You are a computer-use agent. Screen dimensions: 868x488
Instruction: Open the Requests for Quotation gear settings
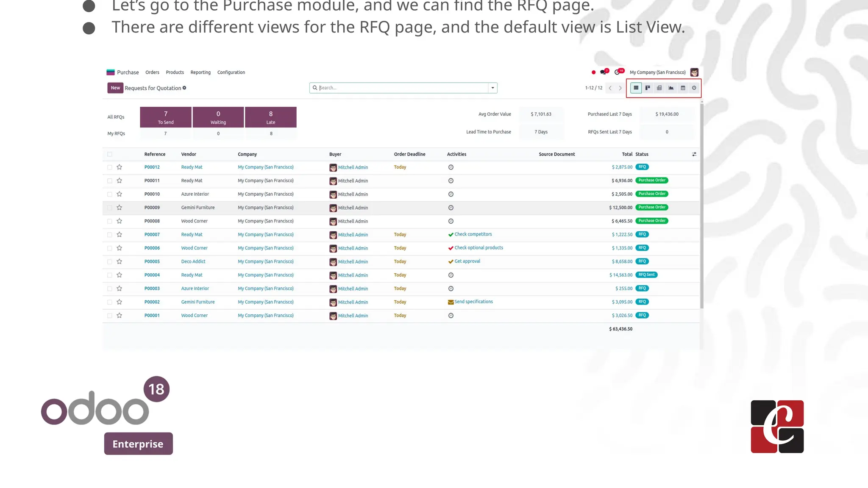[x=184, y=88]
